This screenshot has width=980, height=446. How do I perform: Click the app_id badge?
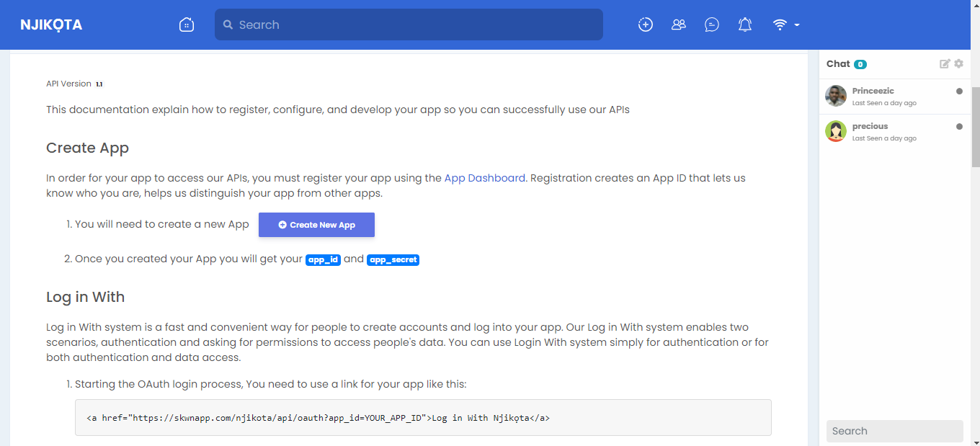tap(323, 259)
